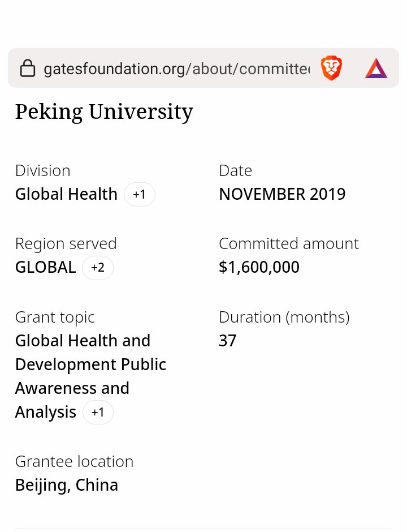Image resolution: width=407 pixels, height=532 pixels.
Task: Click the duration value 37
Action: coord(227,341)
